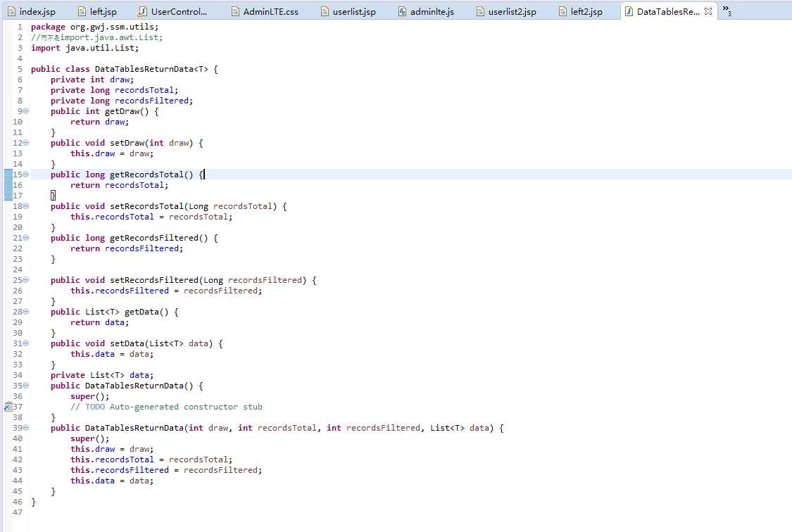
Task: Open the left.jsp editor tab
Action: [97, 11]
